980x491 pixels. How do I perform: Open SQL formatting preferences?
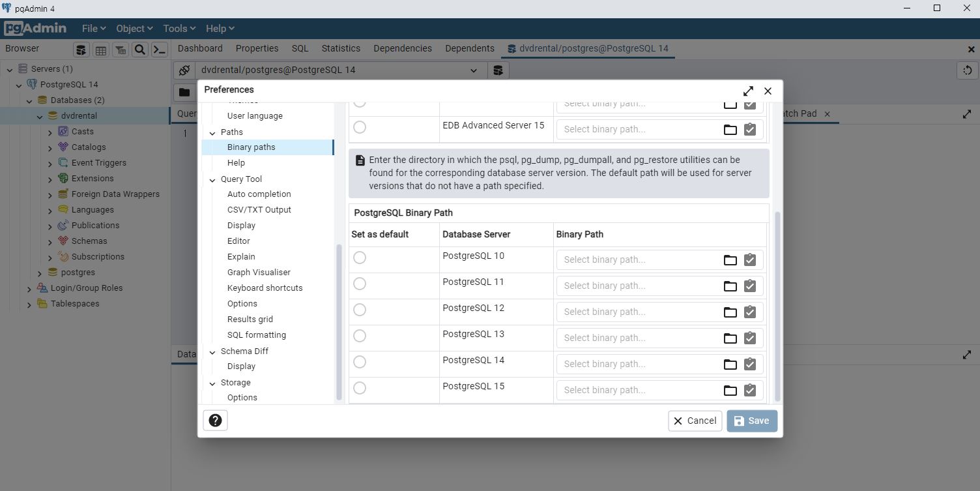point(257,335)
